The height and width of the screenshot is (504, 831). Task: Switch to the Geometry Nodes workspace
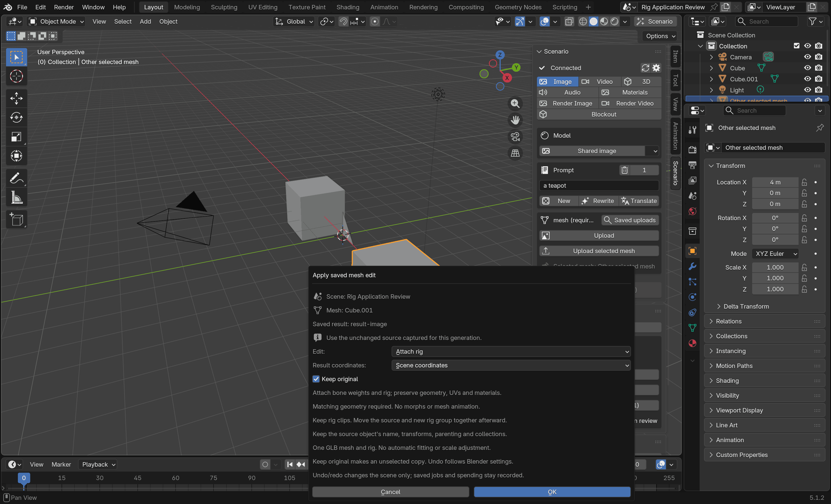(x=518, y=7)
